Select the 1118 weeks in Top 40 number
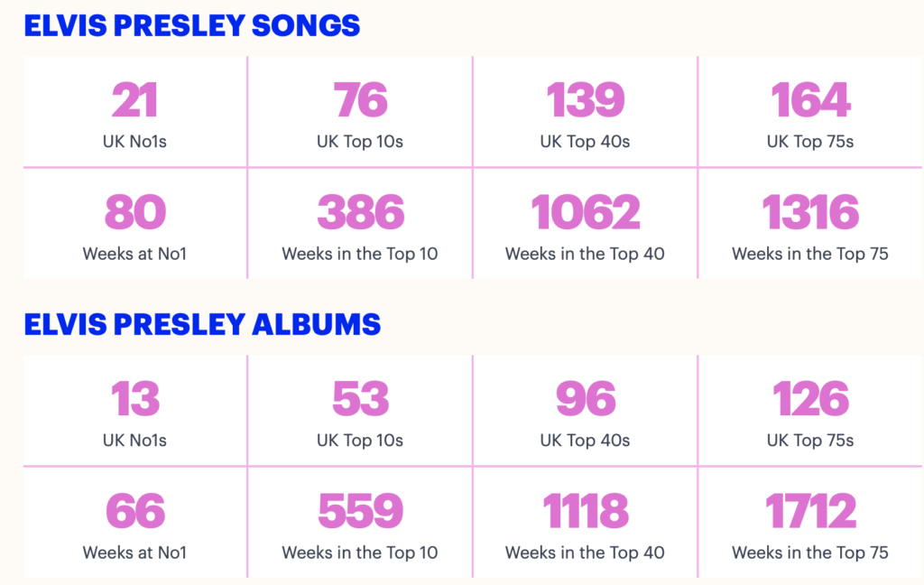 click(585, 511)
